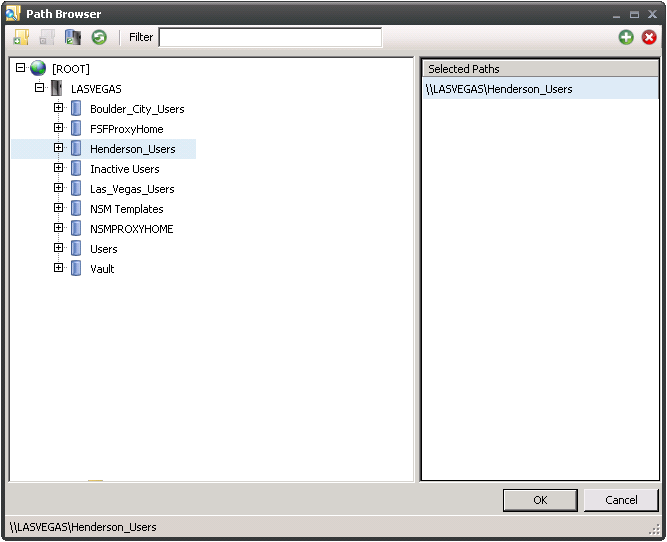This screenshot has height=542, width=667.
Task: Expand the Inactive Users node
Action: click(x=58, y=168)
